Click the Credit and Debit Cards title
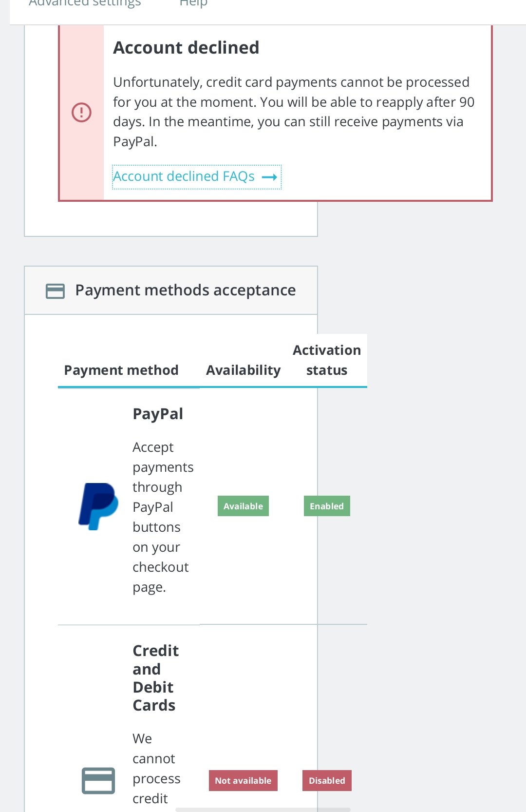Screen dimensions: 526x812 click(x=155, y=678)
